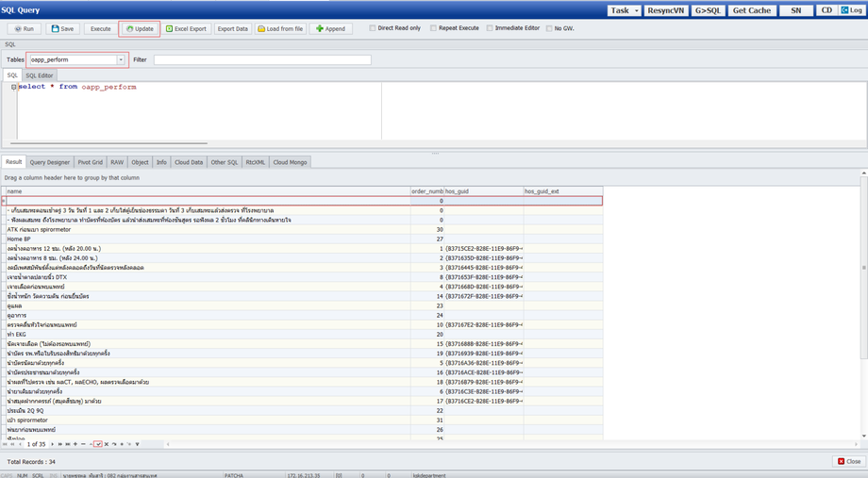
Task: Open the Task dropdown in title bar
Action: (625, 10)
